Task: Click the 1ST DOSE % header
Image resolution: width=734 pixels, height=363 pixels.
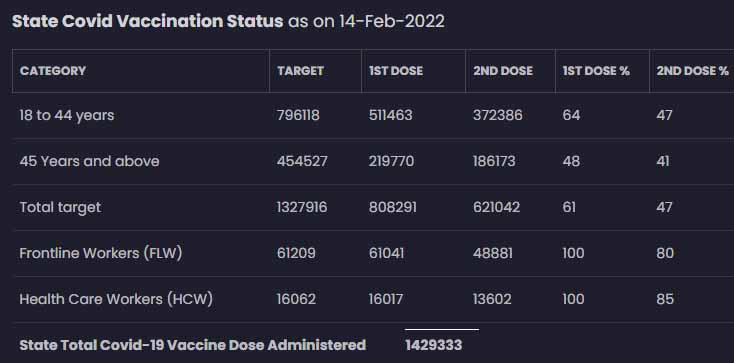Action: 596,71
